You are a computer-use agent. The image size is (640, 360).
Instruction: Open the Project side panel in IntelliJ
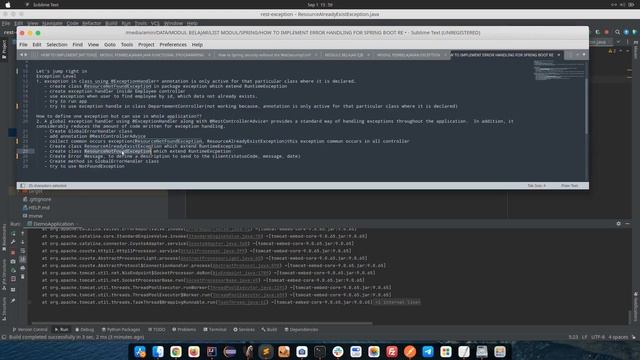coord(4,49)
